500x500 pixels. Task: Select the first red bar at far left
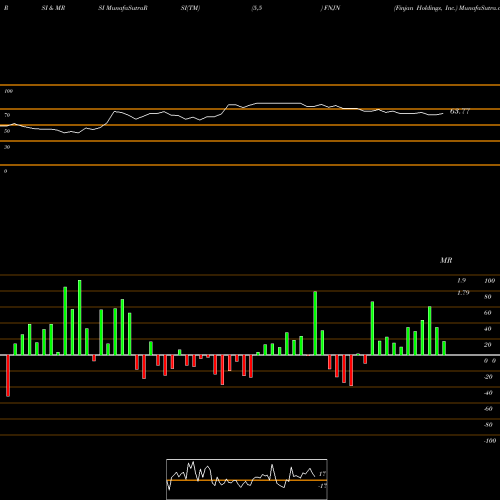click(8, 376)
